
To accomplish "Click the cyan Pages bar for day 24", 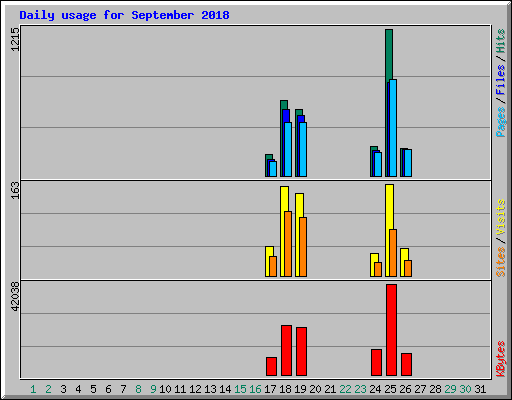I will 378,164.
